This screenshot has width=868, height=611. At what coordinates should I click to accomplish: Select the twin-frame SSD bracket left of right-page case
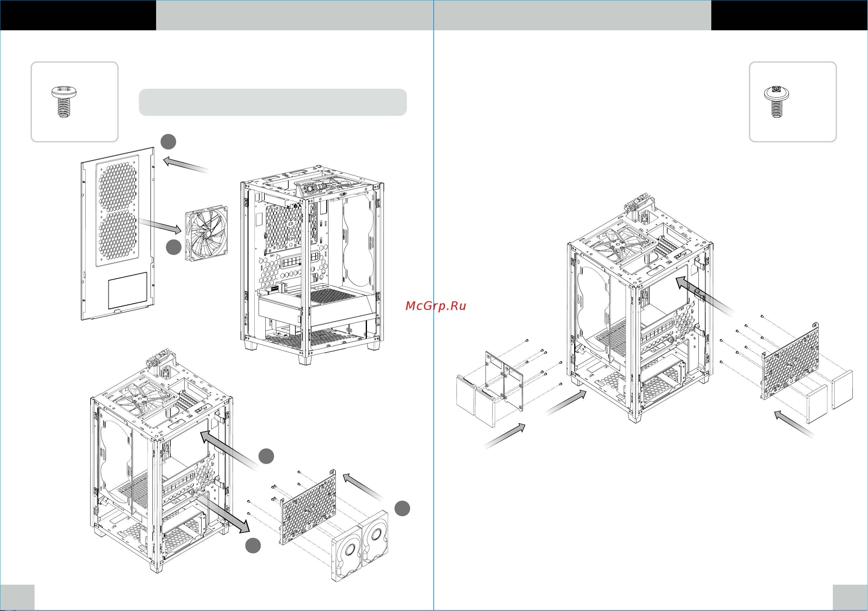coord(504,381)
